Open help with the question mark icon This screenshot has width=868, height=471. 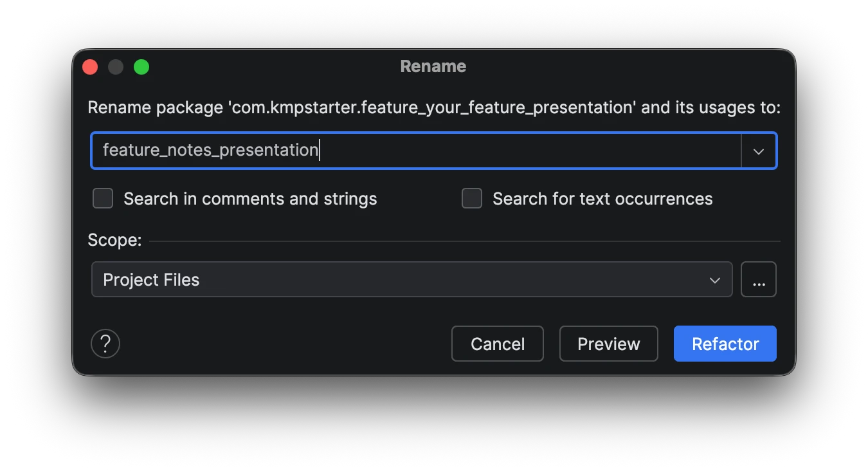105,344
